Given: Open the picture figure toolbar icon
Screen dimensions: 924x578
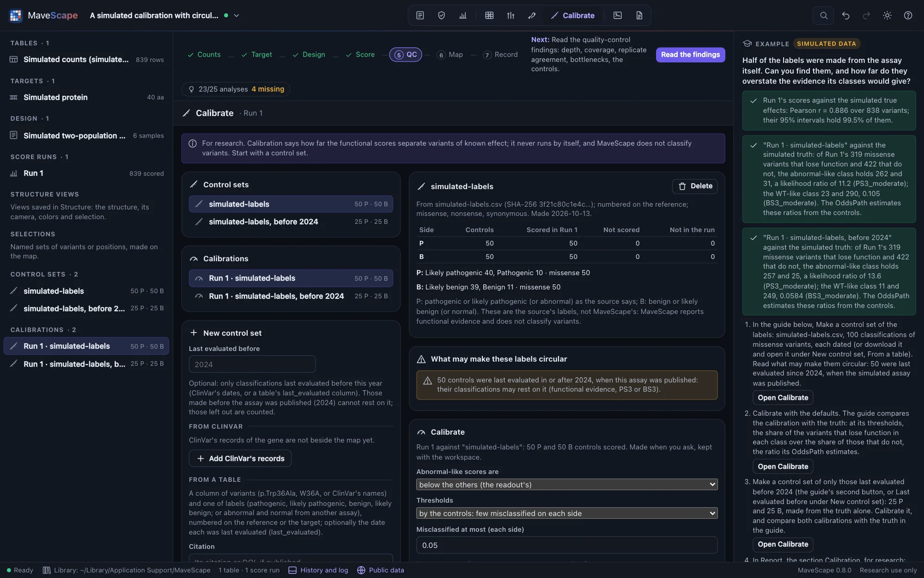Looking at the screenshot, I should 618,15.
